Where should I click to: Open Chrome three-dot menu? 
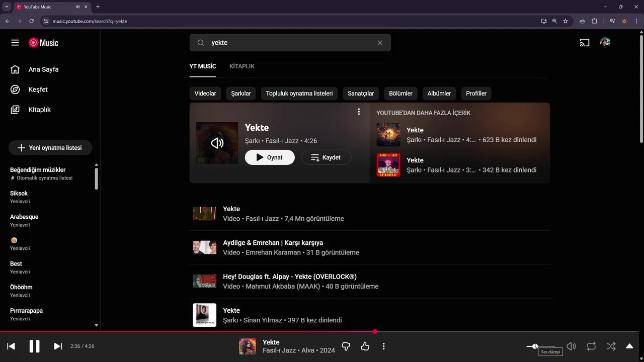click(x=636, y=21)
